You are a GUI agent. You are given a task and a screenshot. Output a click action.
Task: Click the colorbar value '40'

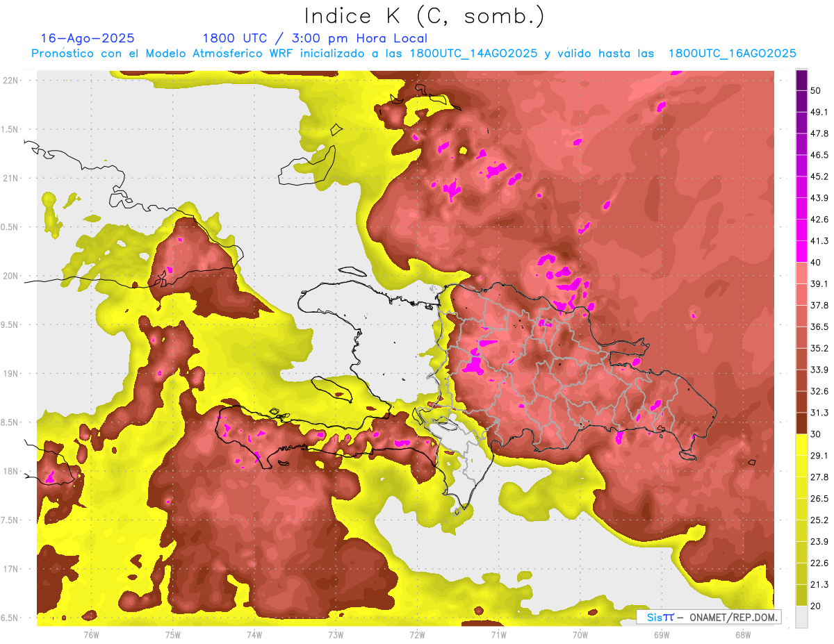(817, 263)
